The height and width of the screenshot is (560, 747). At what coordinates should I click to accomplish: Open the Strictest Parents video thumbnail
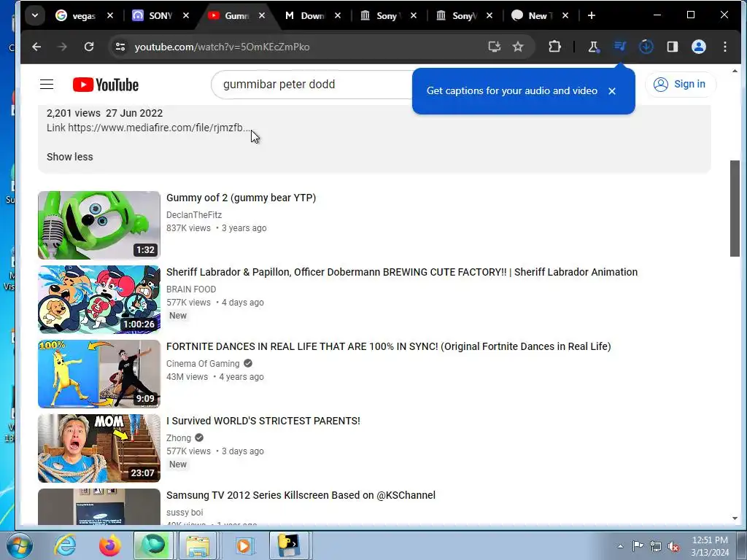click(x=99, y=448)
